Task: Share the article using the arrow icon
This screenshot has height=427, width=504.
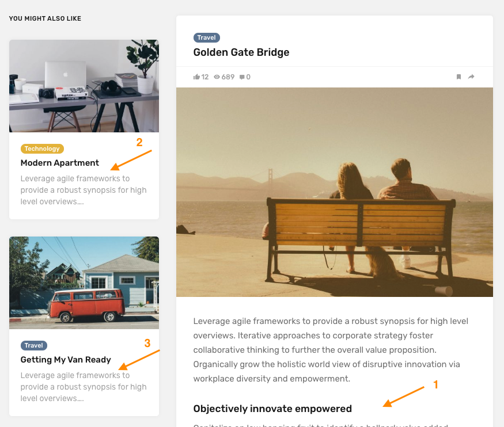Action: (x=471, y=77)
